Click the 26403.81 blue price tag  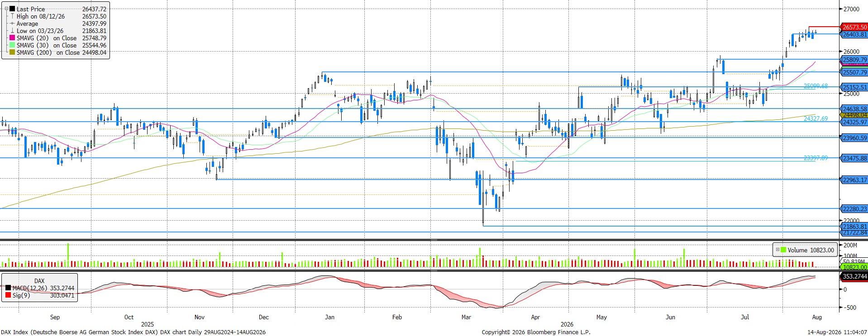854,34
